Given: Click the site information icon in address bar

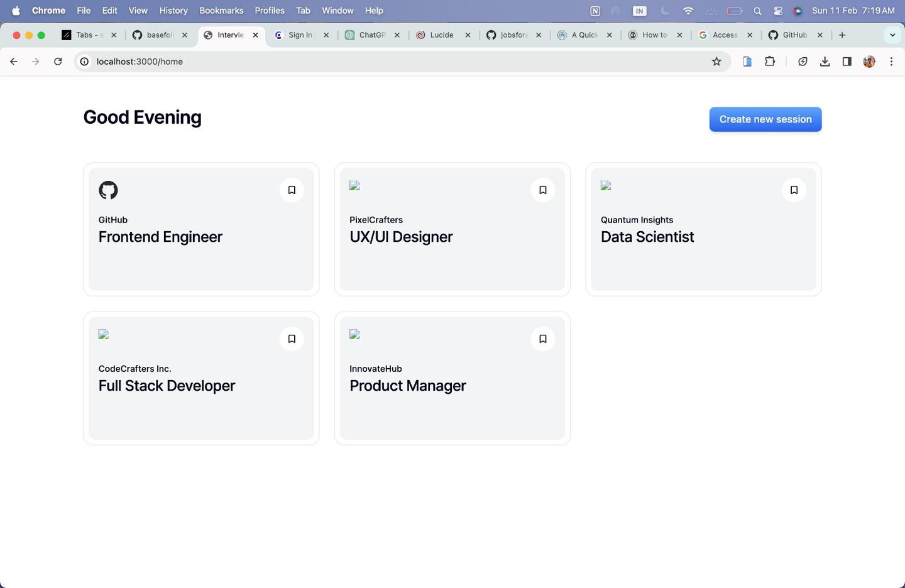Looking at the screenshot, I should click(x=84, y=62).
